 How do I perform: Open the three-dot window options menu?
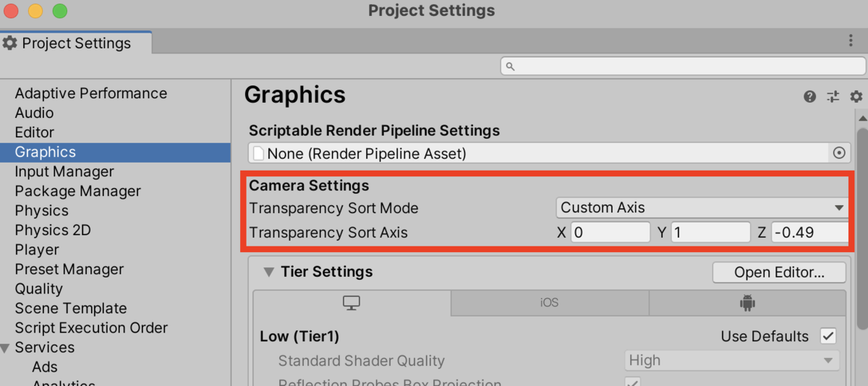pos(851,41)
